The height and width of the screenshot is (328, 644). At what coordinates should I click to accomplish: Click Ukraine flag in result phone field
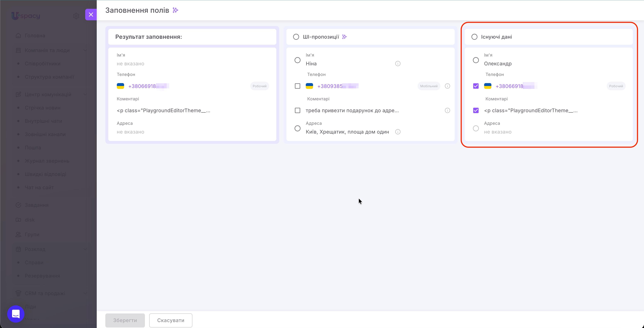pyautogui.click(x=120, y=86)
